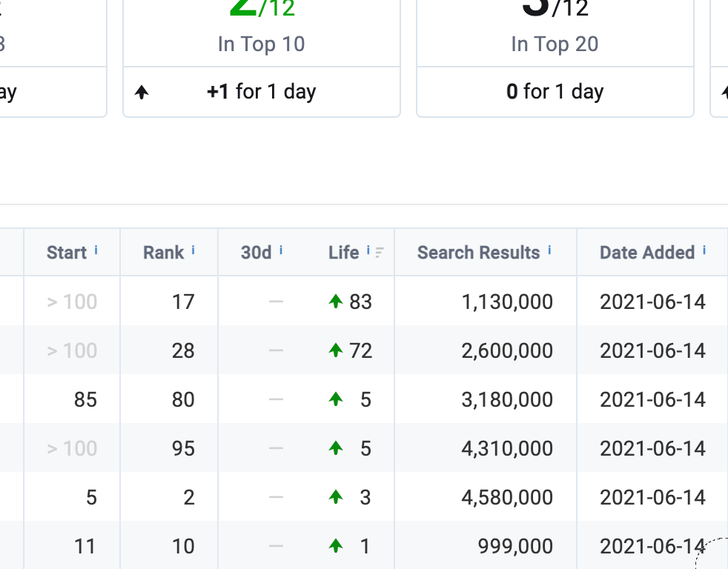Select the rank value 95
This screenshot has width=728, height=569.
[183, 449]
